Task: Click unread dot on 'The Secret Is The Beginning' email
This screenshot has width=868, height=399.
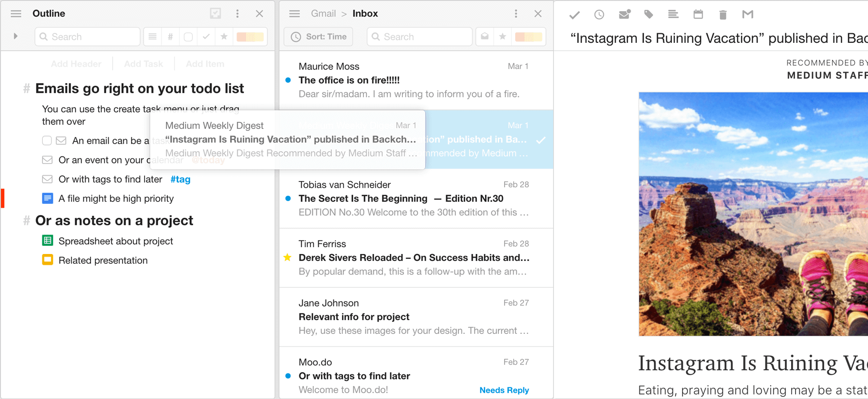Action: point(288,199)
